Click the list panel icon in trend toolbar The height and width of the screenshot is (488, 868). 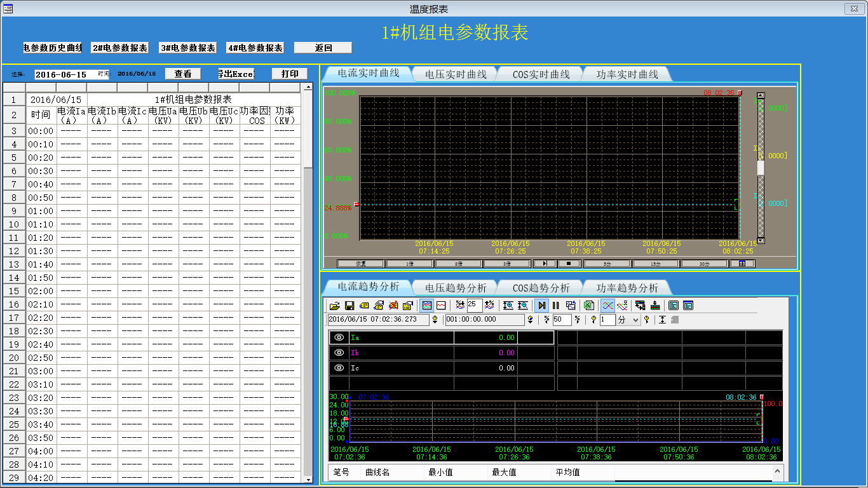pos(674,306)
